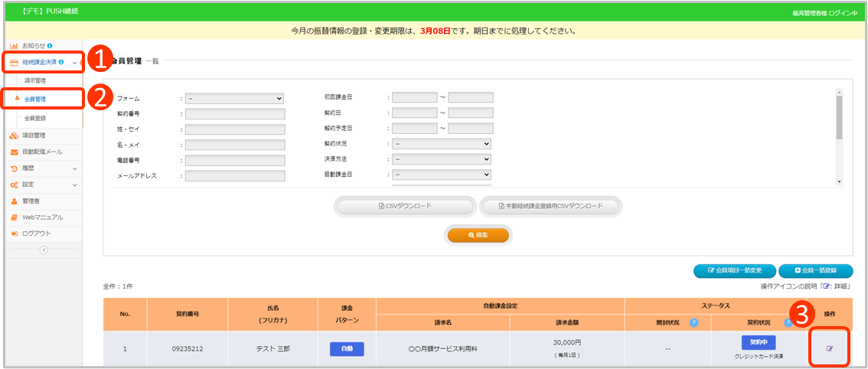Click the 契約番号 input field
Viewport: 868px width, 369px height.
pyautogui.click(x=234, y=113)
